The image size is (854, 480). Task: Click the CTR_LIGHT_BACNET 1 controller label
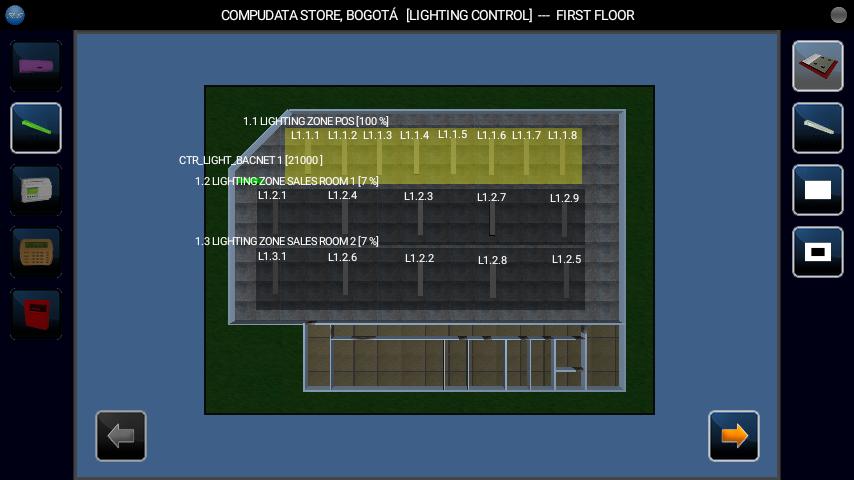click(251, 160)
